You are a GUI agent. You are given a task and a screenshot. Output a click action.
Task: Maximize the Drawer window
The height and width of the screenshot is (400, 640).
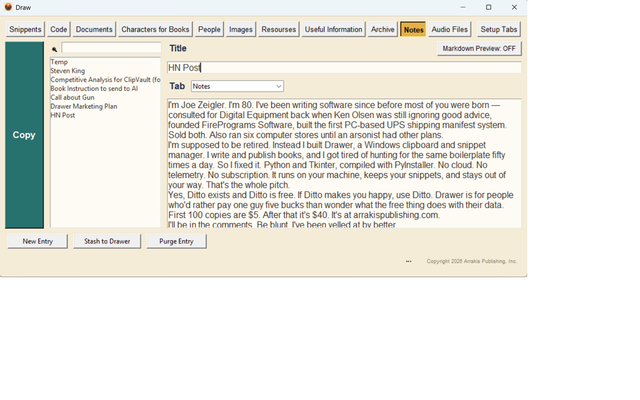tap(489, 7)
